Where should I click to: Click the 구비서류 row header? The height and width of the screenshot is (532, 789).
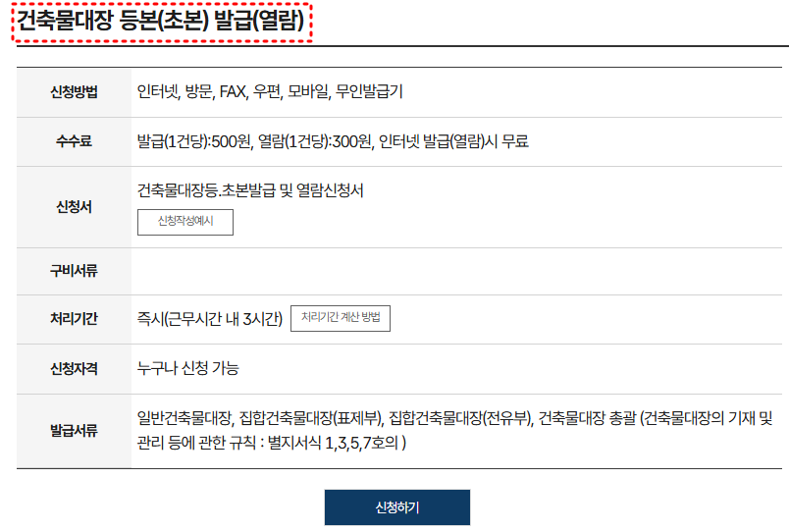tap(74, 271)
